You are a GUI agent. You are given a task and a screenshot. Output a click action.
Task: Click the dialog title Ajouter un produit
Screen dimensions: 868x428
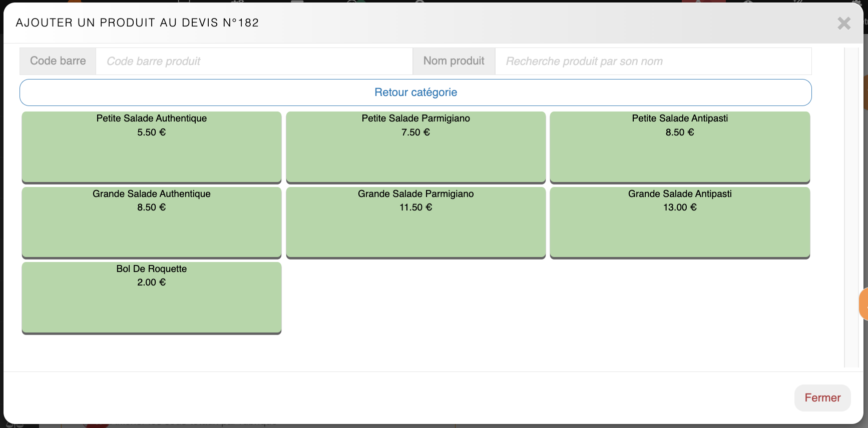[x=137, y=23]
